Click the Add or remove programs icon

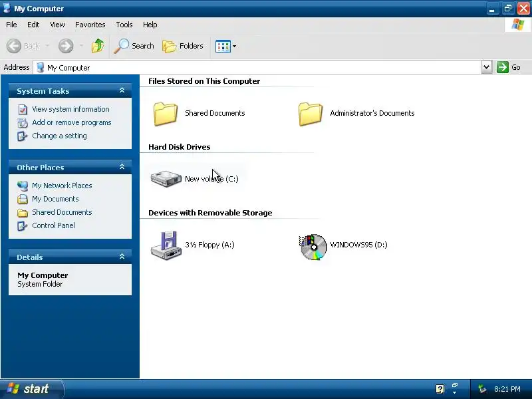[23, 123]
